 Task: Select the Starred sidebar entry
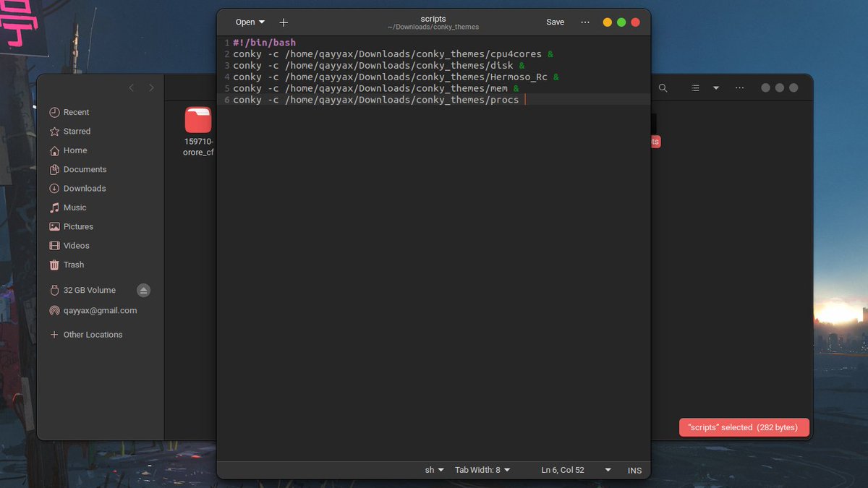pos(76,131)
